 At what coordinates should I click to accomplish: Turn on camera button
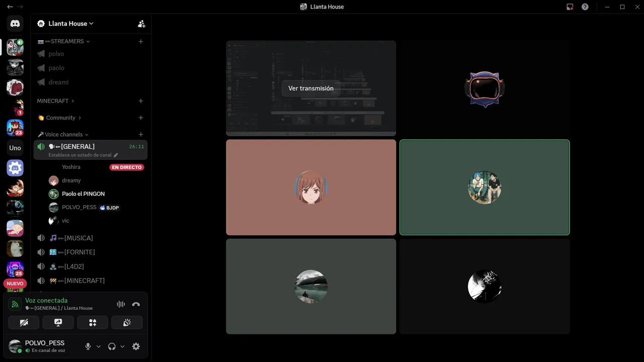[24, 322]
